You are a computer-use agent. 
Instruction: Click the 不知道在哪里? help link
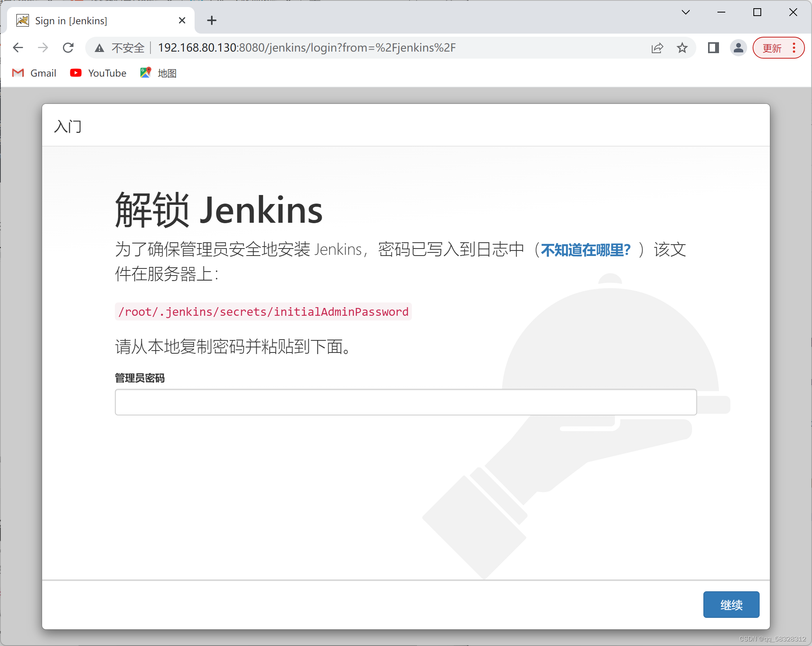click(585, 250)
